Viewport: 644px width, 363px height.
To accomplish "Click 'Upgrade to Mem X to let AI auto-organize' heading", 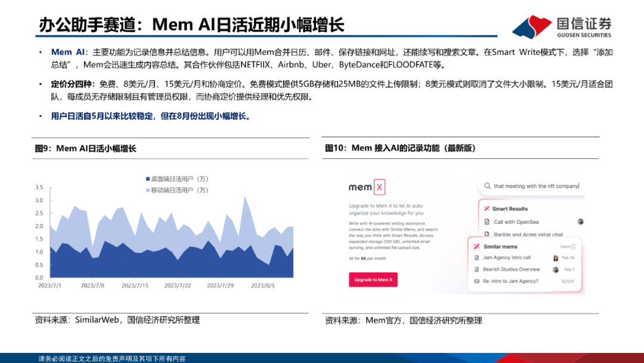I will tap(386, 209).
